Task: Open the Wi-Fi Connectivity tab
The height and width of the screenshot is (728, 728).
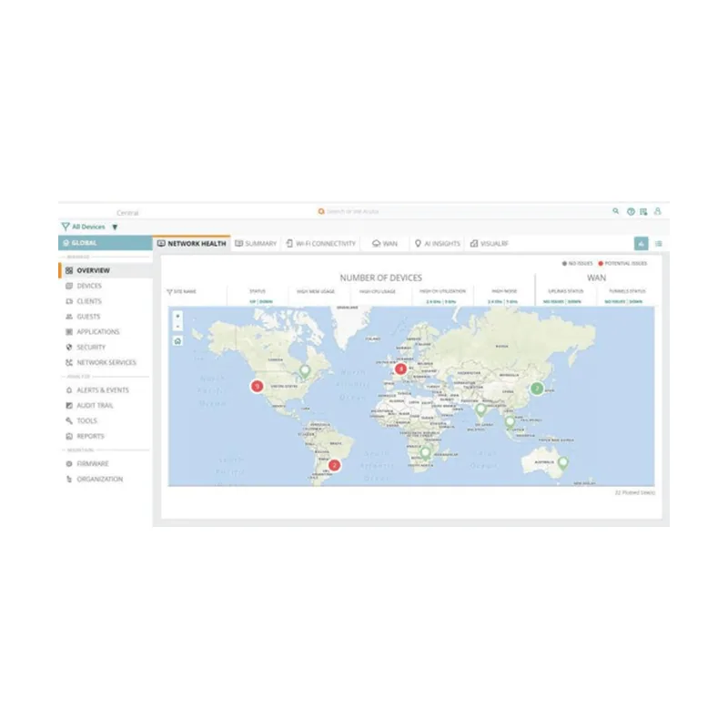Action: coord(321,243)
